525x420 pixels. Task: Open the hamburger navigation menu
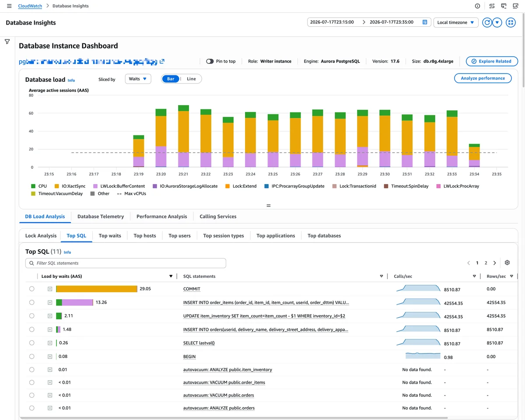9,6
